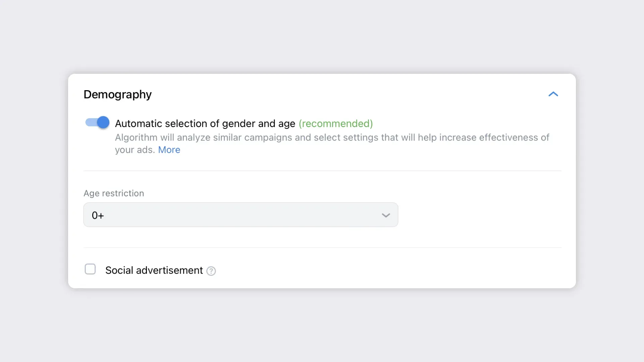
Task: Open the Age restriction dropdown
Action: pyautogui.click(x=240, y=215)
